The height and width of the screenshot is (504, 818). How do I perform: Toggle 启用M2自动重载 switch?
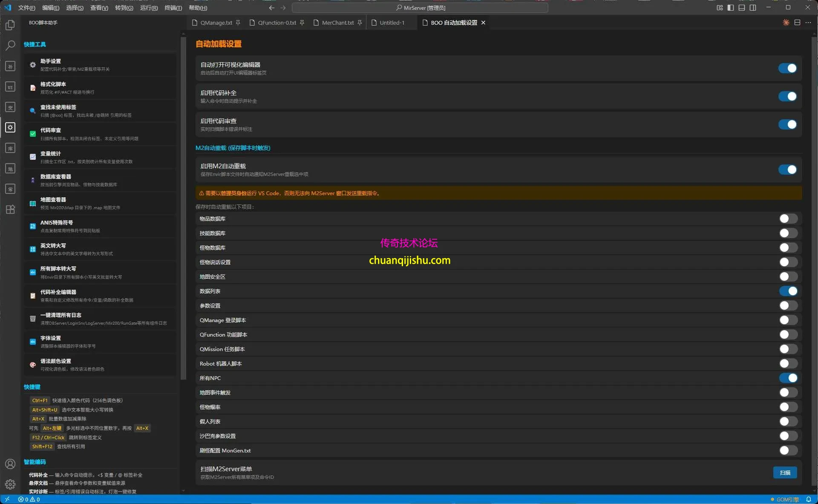[x=787, y=170]
